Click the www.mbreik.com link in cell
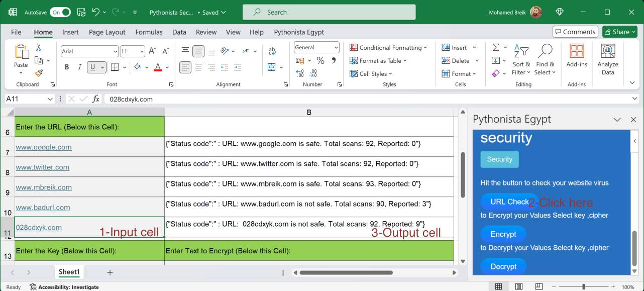The image size is (644, 291). pyautogui.click(x=44, y=187)
